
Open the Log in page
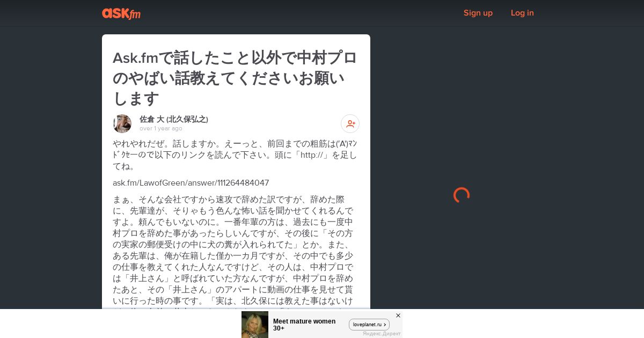pyautogui.click(x=522, y=13)
